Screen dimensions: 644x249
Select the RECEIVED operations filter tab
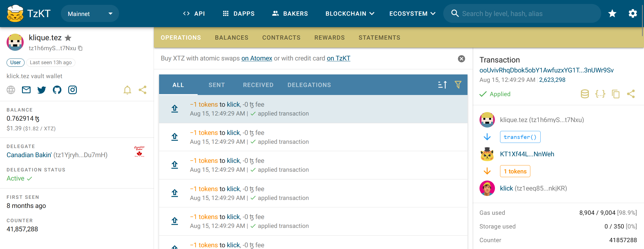tap(258, 85)
